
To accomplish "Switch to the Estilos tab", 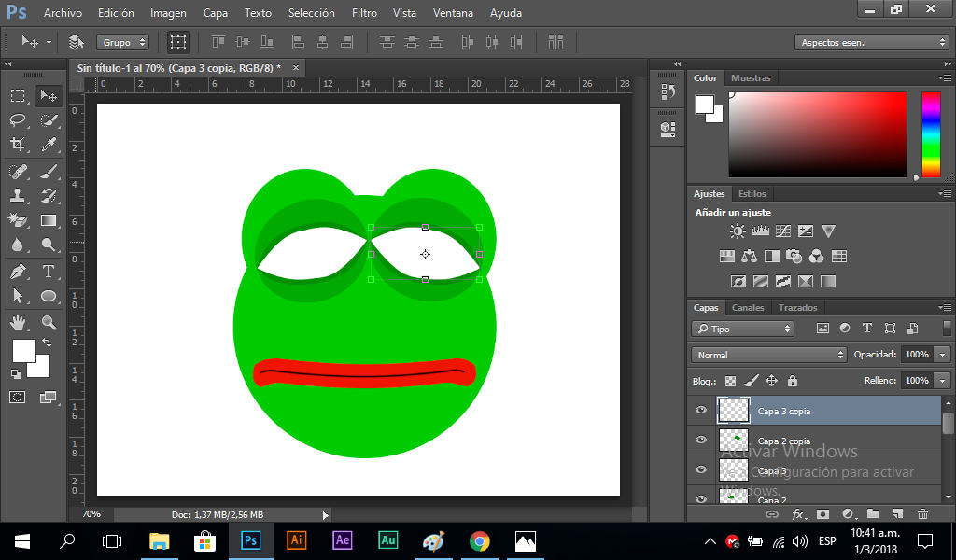I will [752, 194].
